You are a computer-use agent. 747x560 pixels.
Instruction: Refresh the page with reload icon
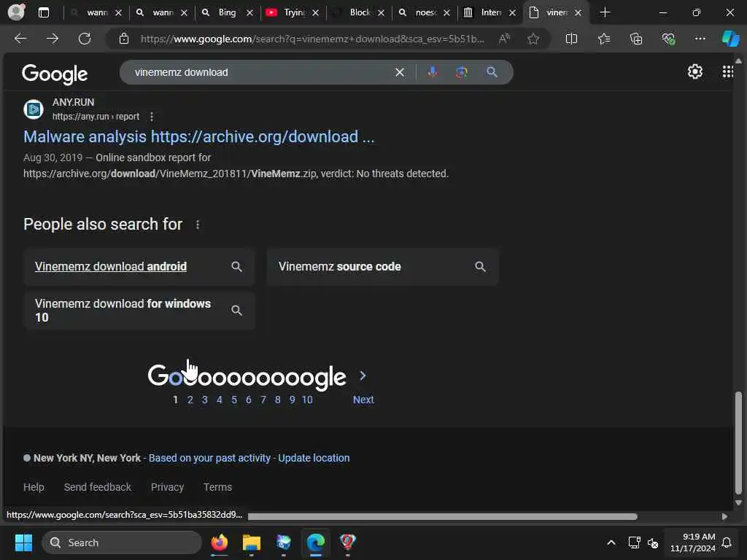coord(85,39)
